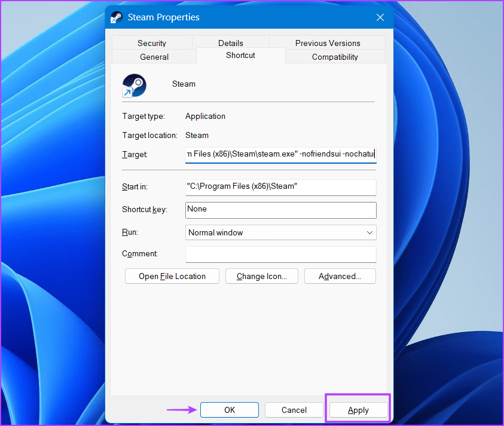Click the Start in field
The width and height of the screenshot is (504, 426).
point(280,187)
